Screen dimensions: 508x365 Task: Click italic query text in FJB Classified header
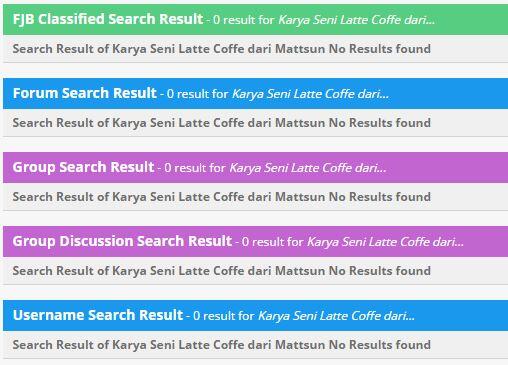pos(356,20)
